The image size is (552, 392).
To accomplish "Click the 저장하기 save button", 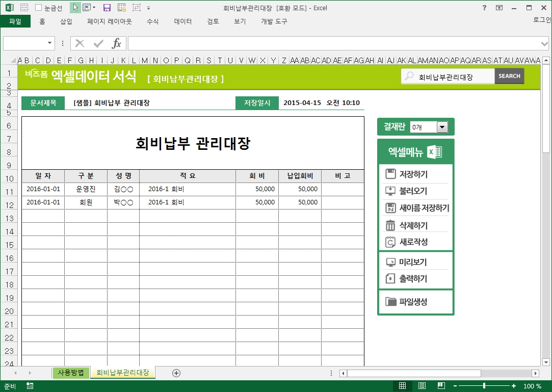I will point(415,174).
